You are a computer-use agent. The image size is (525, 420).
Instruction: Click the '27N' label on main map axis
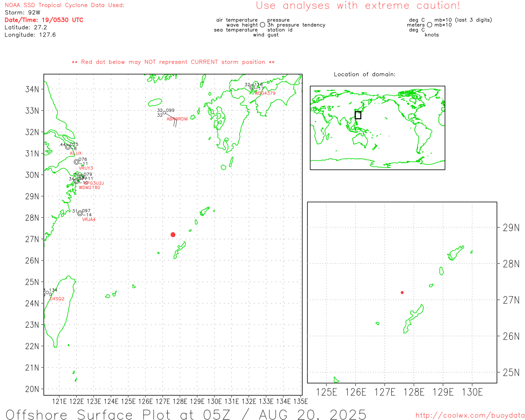(32, 239)
